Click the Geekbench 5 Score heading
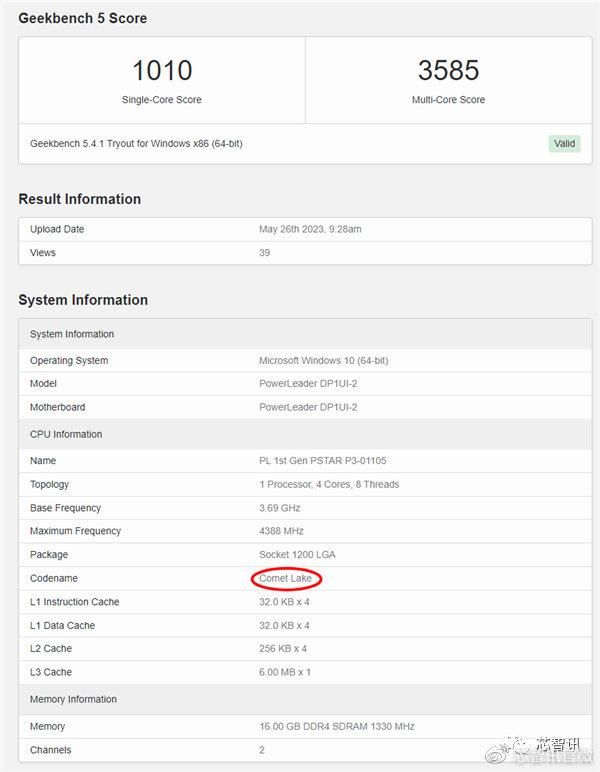600x772 pixels. click(x=84, y=18)
